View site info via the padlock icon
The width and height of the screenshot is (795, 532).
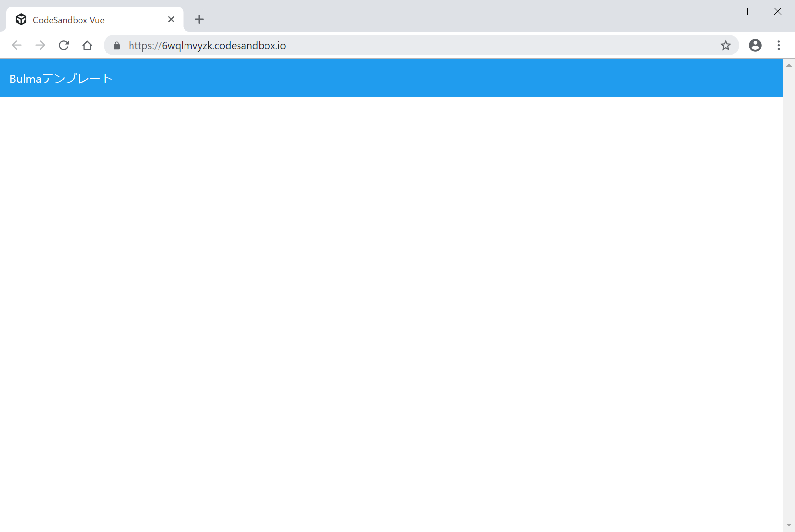117,46
